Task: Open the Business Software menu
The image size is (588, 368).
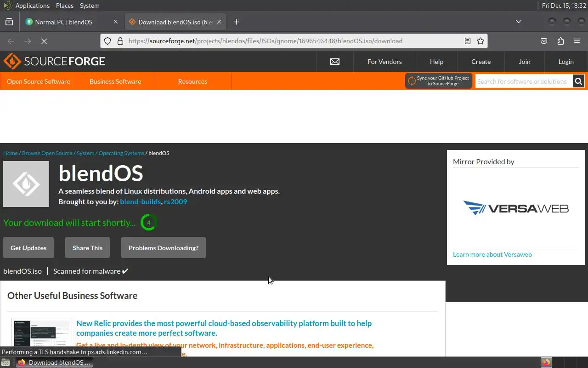Action: (x=115, y=81)
